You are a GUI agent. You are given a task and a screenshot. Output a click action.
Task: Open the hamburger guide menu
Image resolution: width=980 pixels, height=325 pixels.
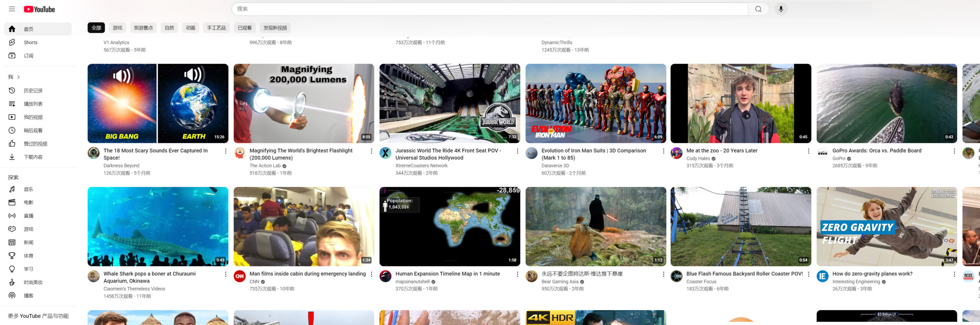point(12,9)
